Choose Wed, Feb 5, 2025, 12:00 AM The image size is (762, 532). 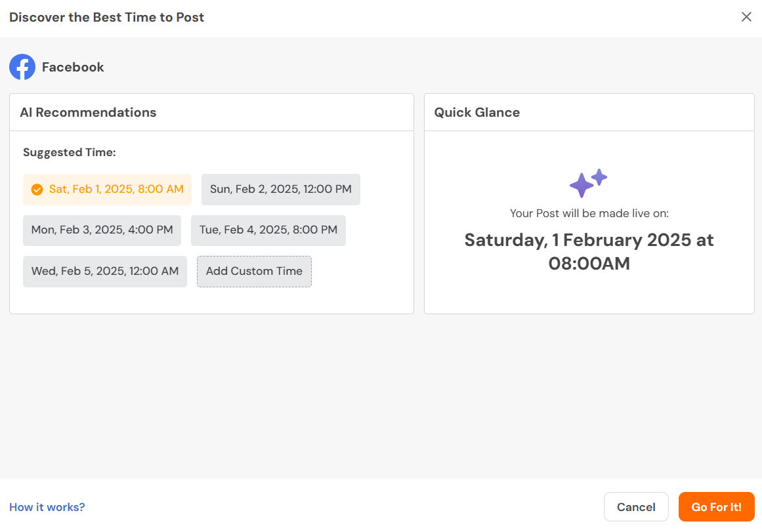tap(105, 272)
